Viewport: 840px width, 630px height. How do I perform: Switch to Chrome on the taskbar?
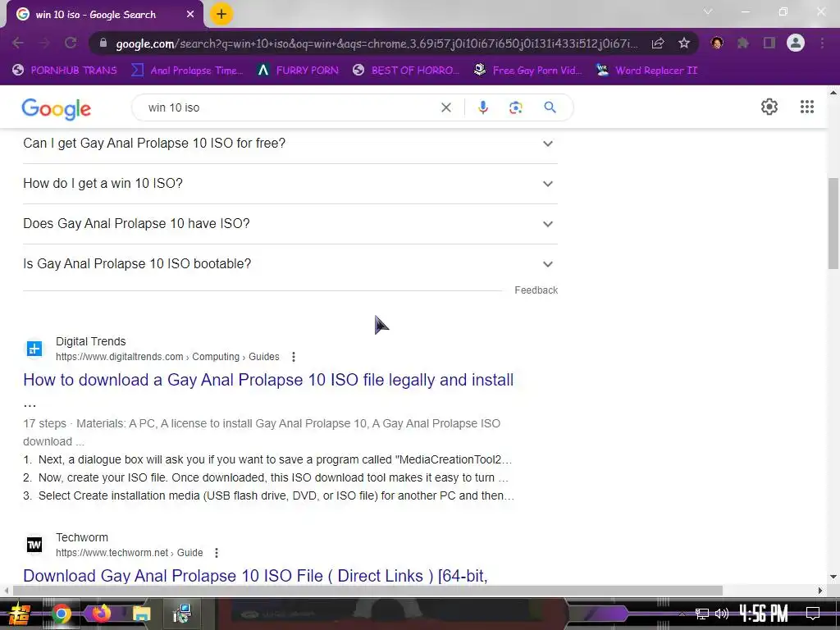pos(61,614)
